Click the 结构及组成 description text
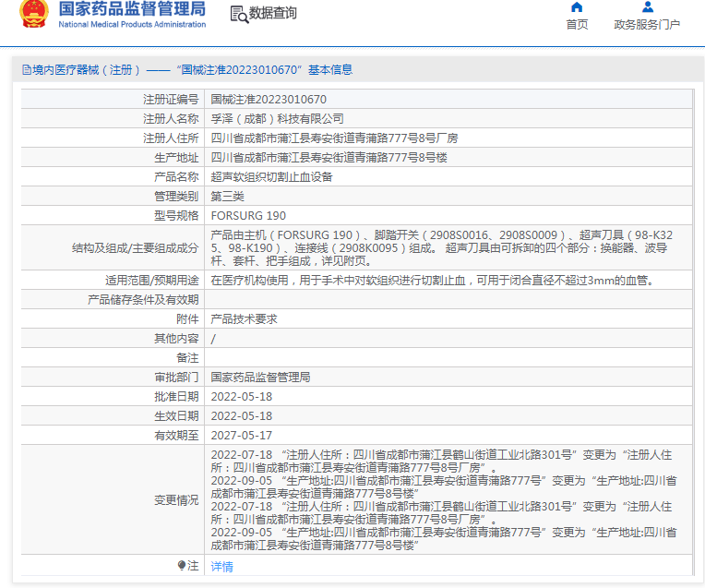The width and height of the screenshot is (705, 588). [x=442, y=248]
